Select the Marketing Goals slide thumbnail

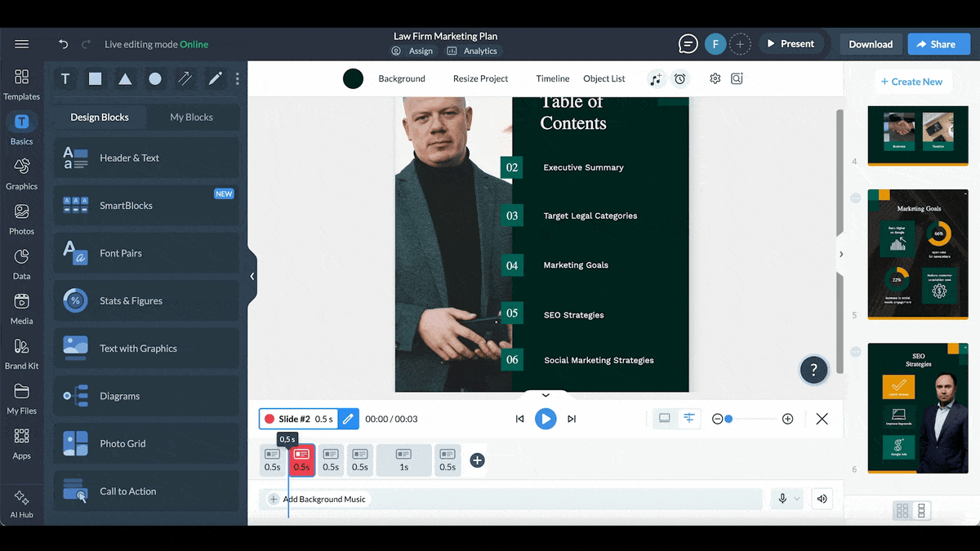(918, 255)
